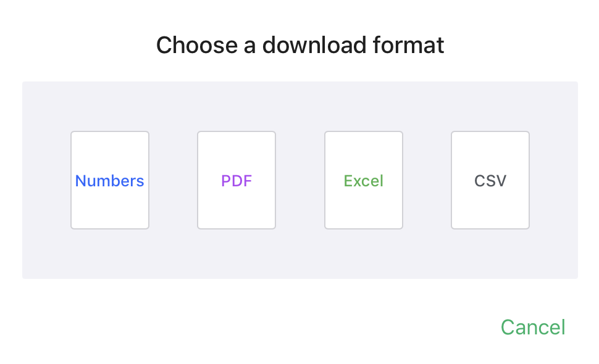
Task: Click the gray CSV label
Action: [x=490, y=181]
